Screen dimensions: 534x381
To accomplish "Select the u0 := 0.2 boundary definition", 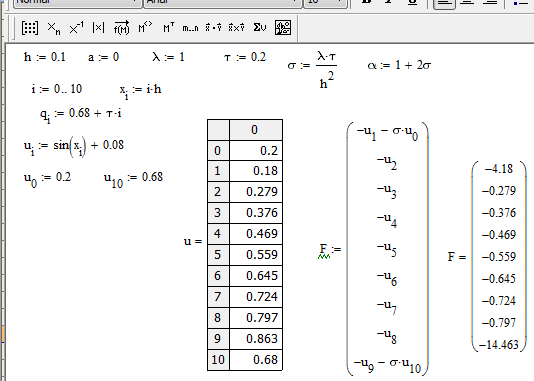I will click(x=47, y=178).
